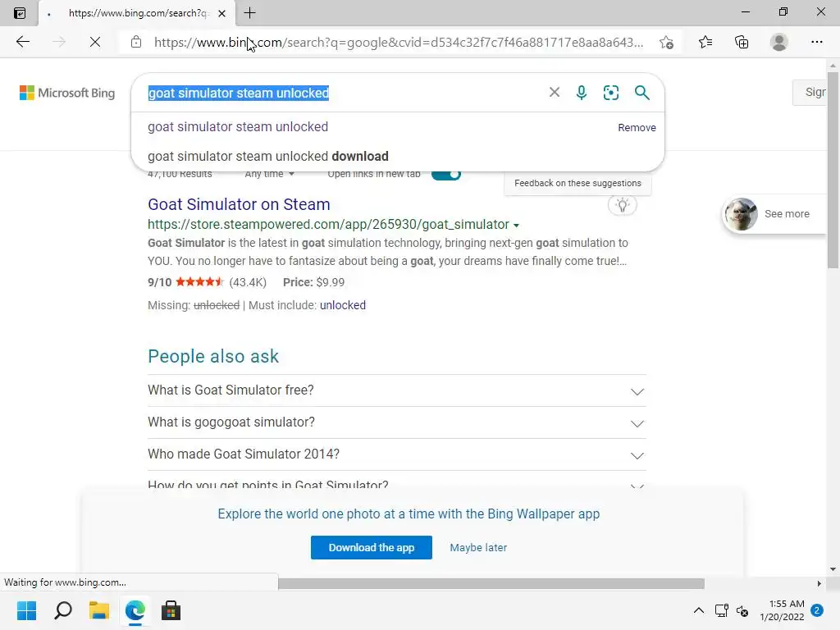Click the magnifier search icon in Bing
This screenshot has height=630, width=840.
click(641, 93)
